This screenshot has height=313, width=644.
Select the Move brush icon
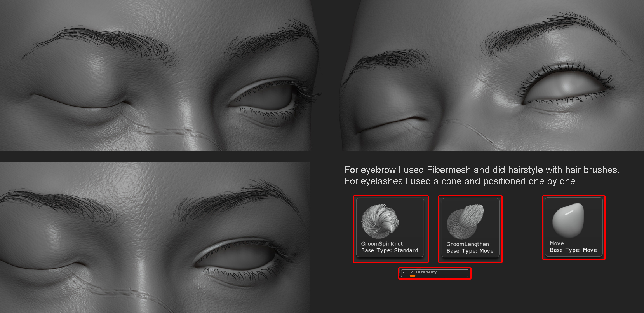coord(568,220)
